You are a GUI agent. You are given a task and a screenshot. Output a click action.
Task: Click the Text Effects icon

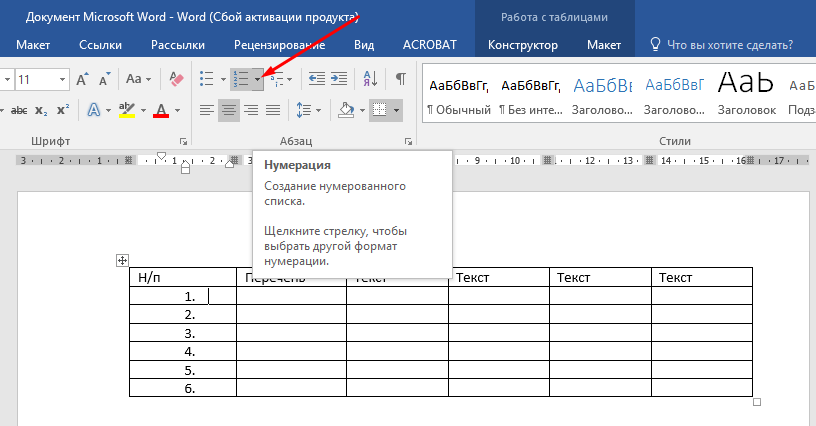[94, 110]
